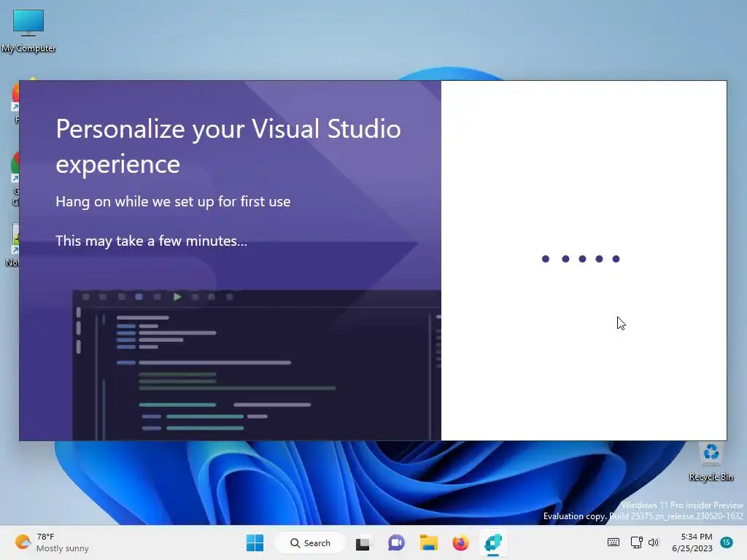Open the Windows Start menu

[255, 542]
